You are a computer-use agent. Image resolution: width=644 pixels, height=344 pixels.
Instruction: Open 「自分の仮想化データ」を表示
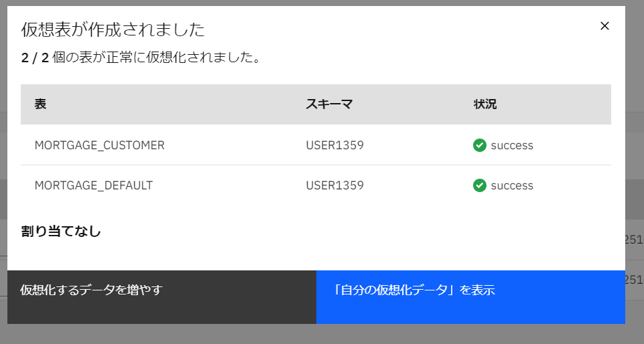(x=470, y=297)
